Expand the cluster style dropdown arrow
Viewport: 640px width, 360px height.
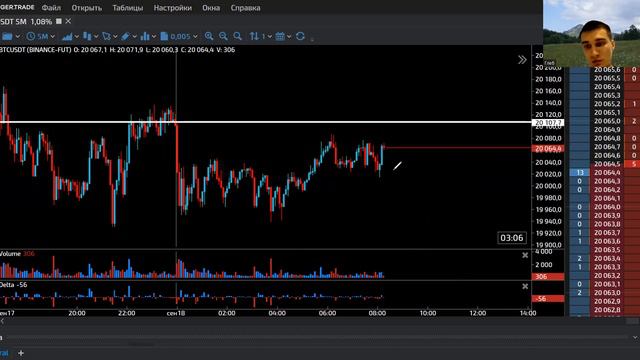96,36
